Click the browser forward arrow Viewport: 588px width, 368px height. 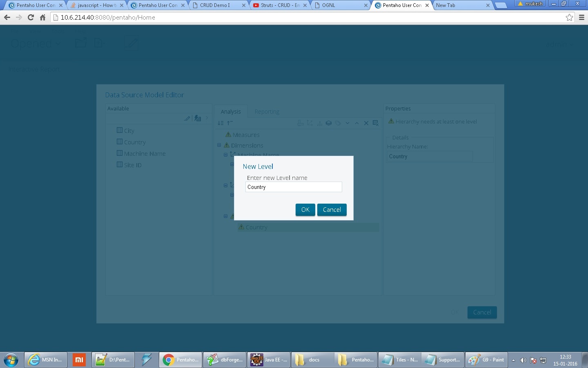pyautogui.click(x=19, y=18)
